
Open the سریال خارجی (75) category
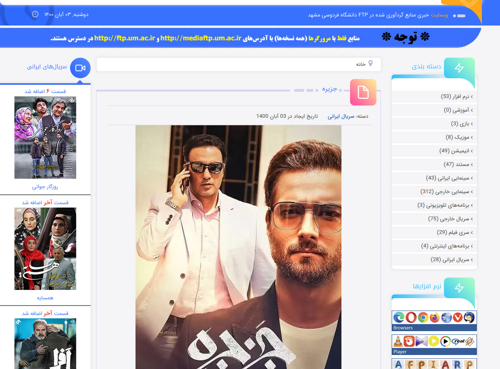click(434, 219)
